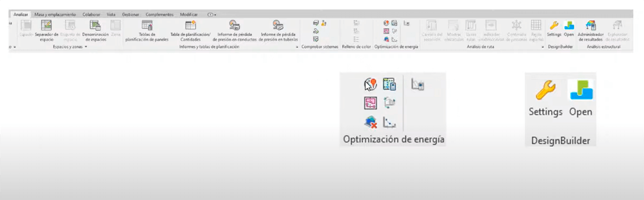Click the top legend icon in Relleno de color
Image resolution: width=644 pixels, height=200 pixels.
[x=356, y=23]
